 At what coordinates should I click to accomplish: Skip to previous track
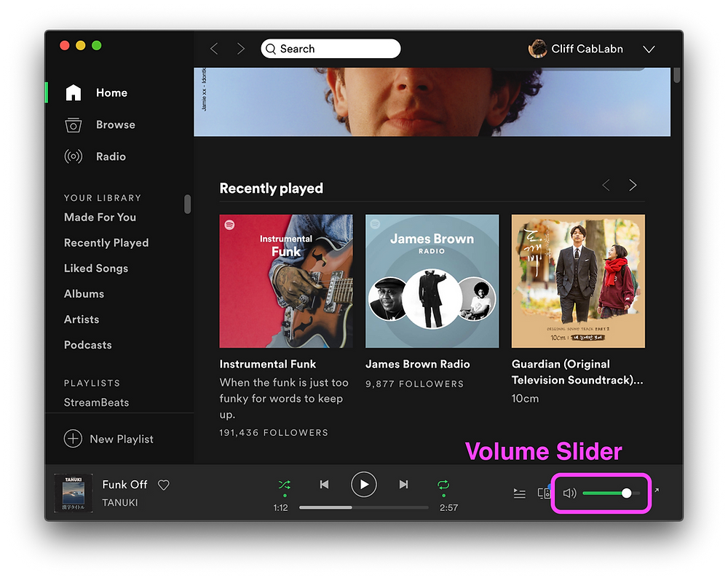324,485
